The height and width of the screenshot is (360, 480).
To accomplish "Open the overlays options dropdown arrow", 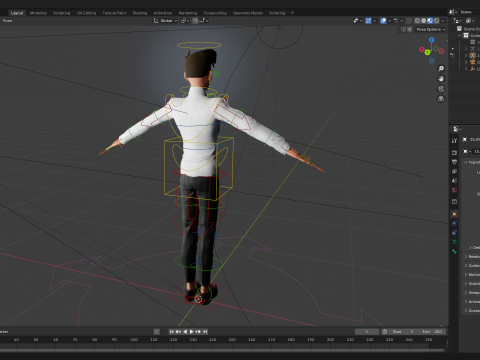I will point(389,21).
